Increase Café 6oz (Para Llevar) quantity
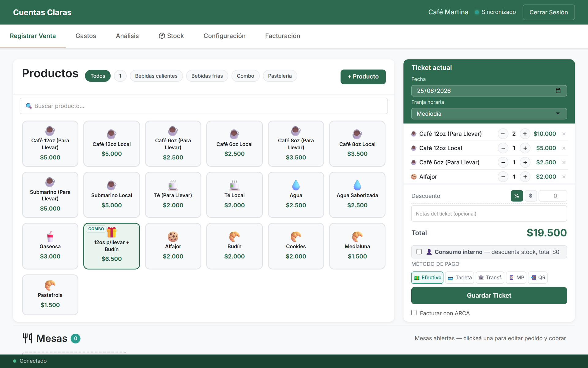Viewport: 588px width, 368px height. coord(525,163)
